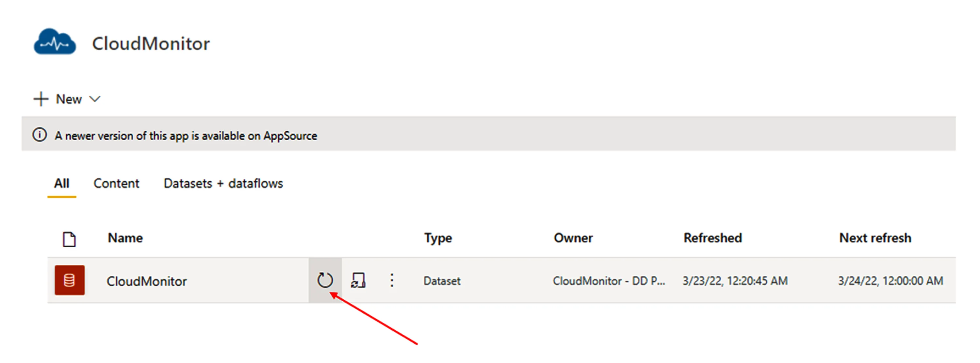Click the newer version AppSource banner text
980x363 pixels.
[186, 136]
